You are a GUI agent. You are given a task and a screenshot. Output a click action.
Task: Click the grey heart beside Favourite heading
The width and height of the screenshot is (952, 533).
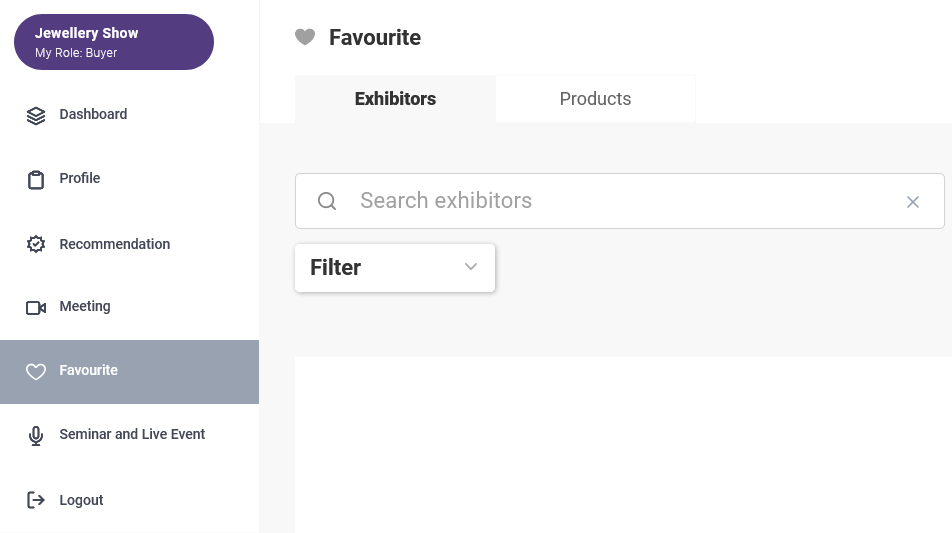tap(305, 37)
